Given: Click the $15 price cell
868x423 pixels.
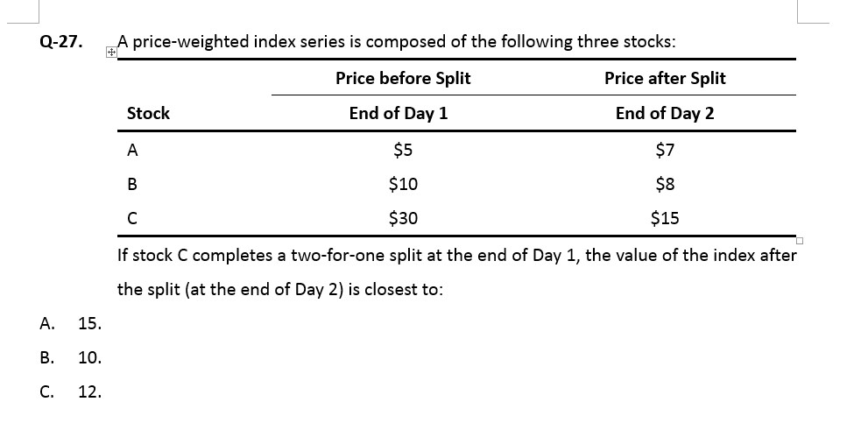Looking at the screenshot, I should tap(665, 218).
